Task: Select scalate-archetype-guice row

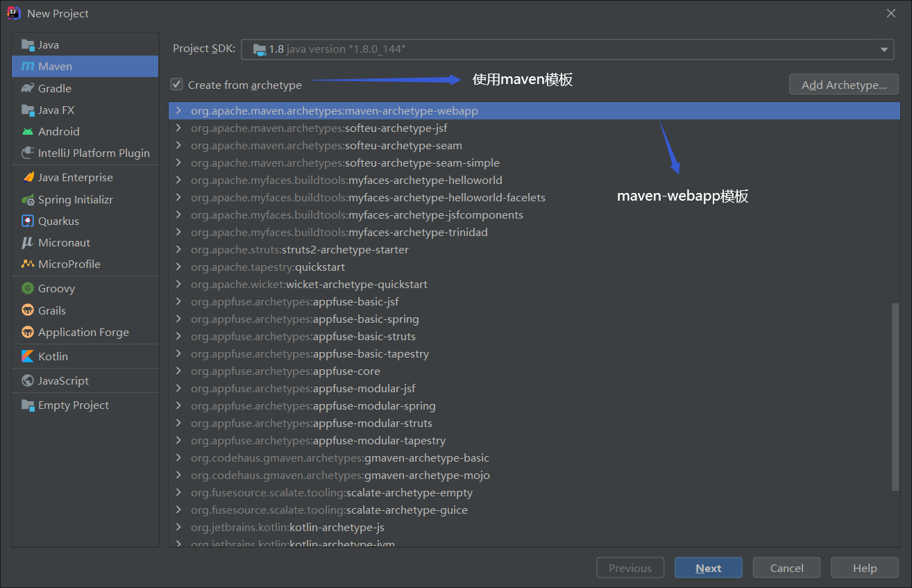Action: point(534,510)
